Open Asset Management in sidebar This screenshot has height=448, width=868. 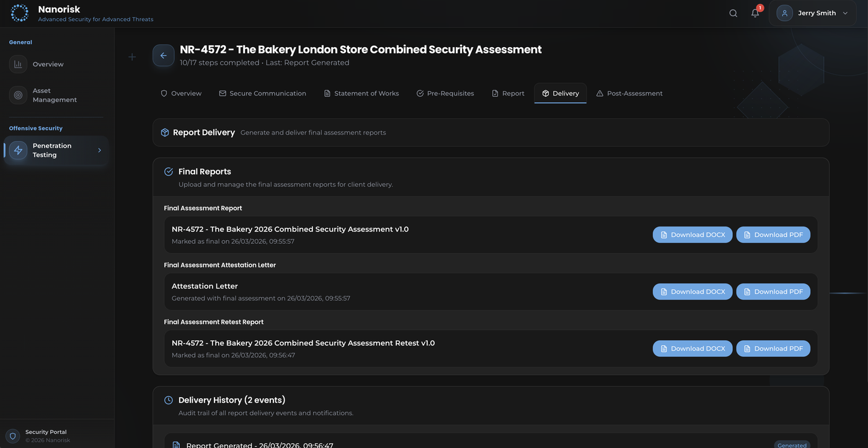coord(55,96)
